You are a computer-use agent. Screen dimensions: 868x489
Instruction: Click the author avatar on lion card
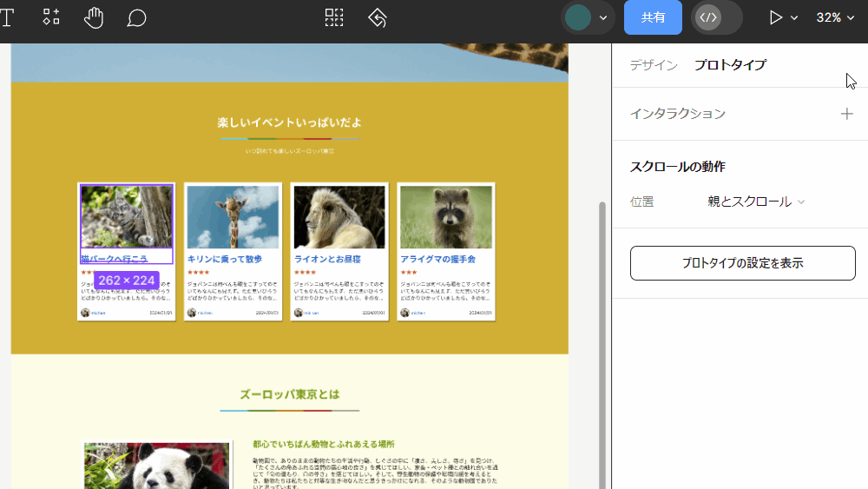[x=299, y=313]
